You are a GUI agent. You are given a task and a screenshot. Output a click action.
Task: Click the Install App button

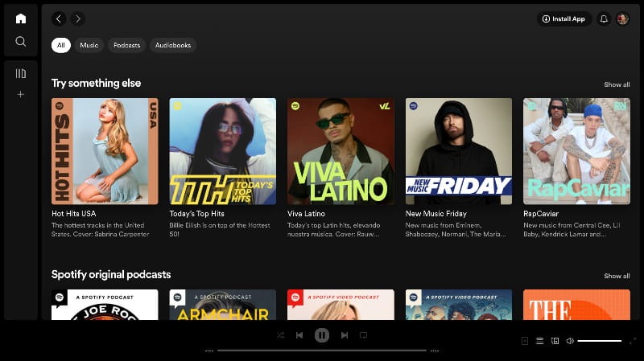[564, 18]
